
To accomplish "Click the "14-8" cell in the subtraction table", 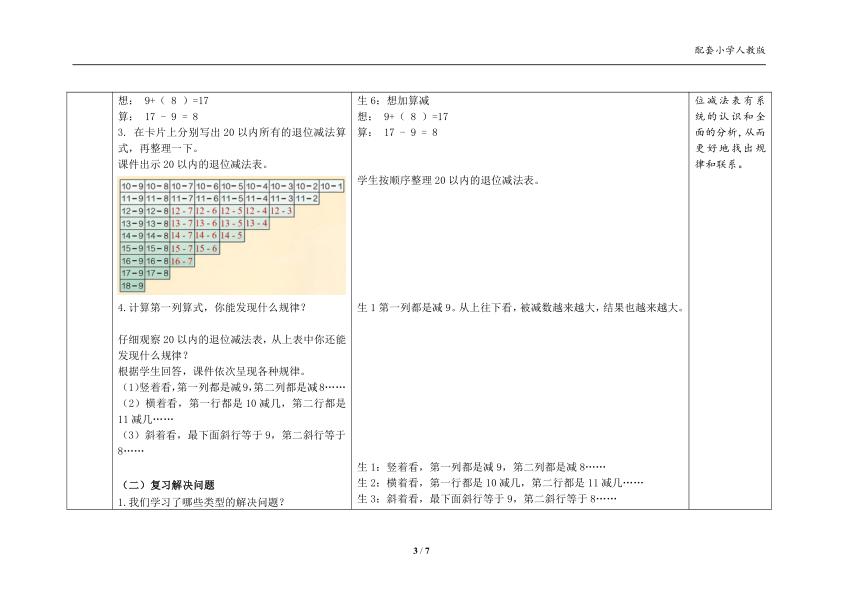I will click(157, 236).
